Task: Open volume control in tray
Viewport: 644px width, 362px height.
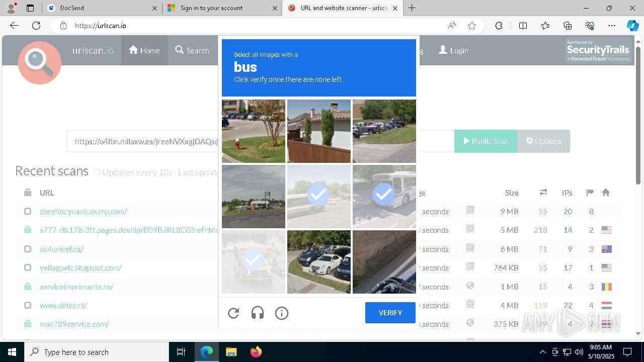Action: tap(579, 352)
